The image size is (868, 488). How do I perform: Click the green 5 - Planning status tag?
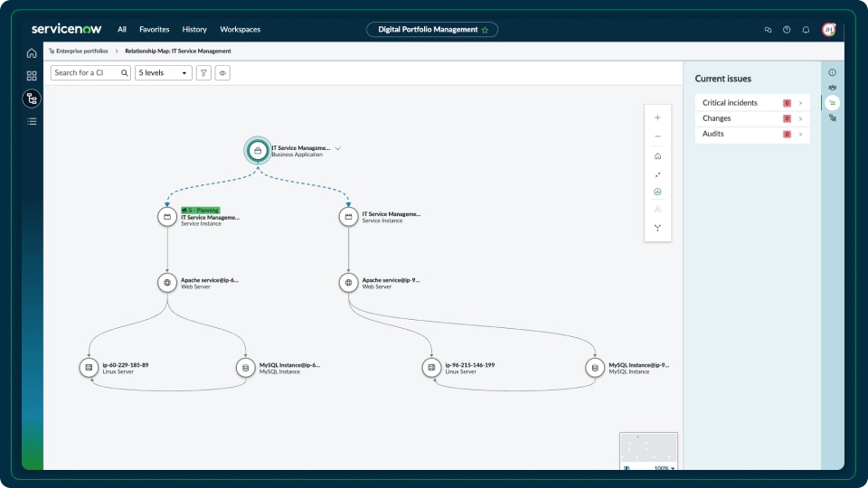(201, 211)
